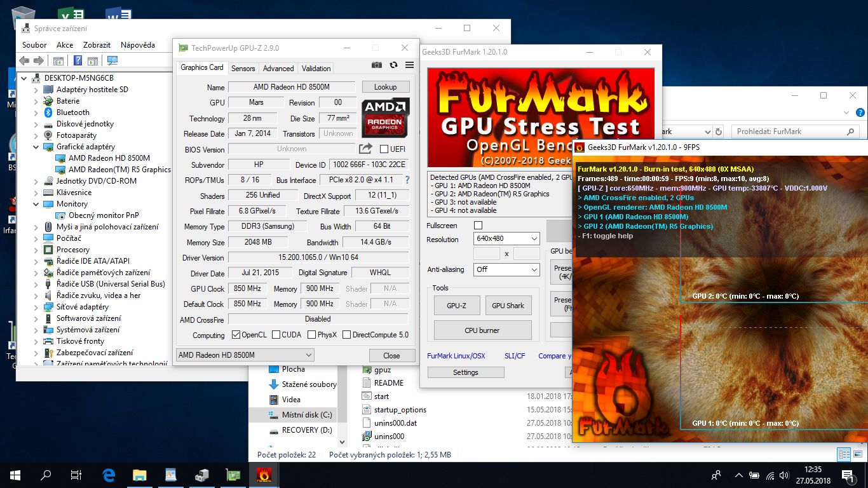
Task: Open FurMark Settings button
Action: point(466,372)
